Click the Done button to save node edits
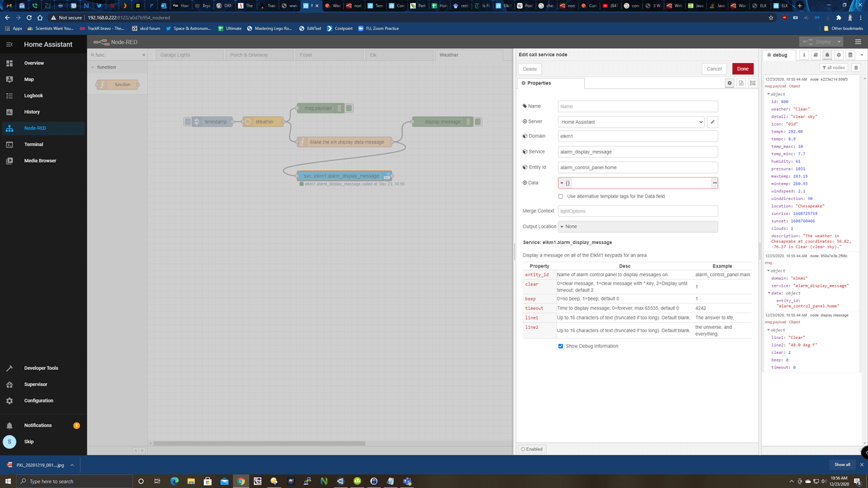Screen dimensions: 868x488 click(x=742, y=68)
